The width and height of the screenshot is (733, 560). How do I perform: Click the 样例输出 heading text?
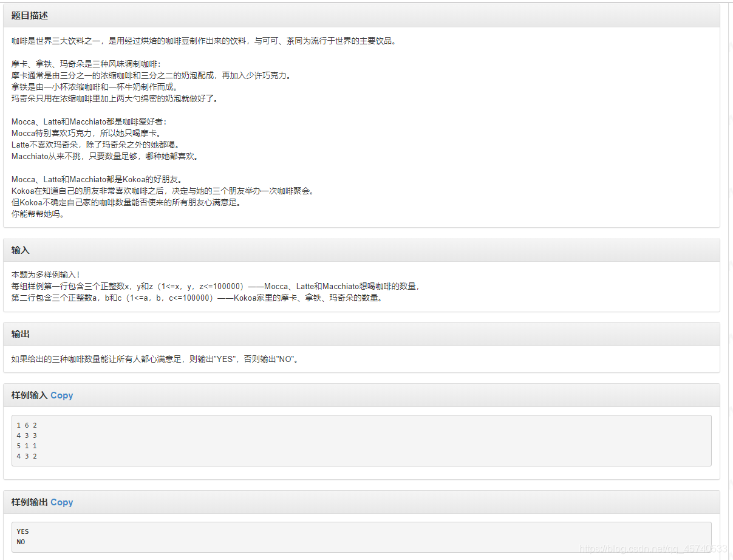[x=29, y=502]
